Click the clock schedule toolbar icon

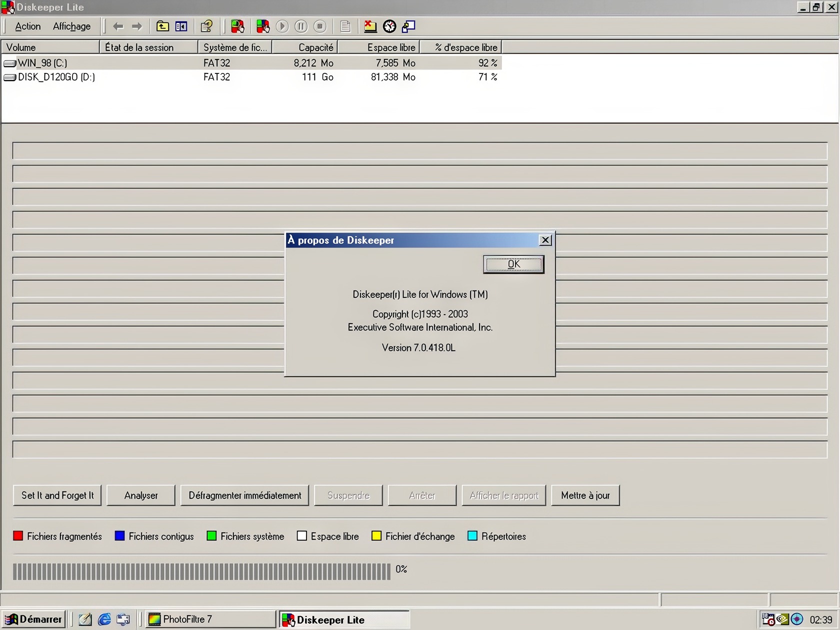pyautogui.click(x=389, y=26)
